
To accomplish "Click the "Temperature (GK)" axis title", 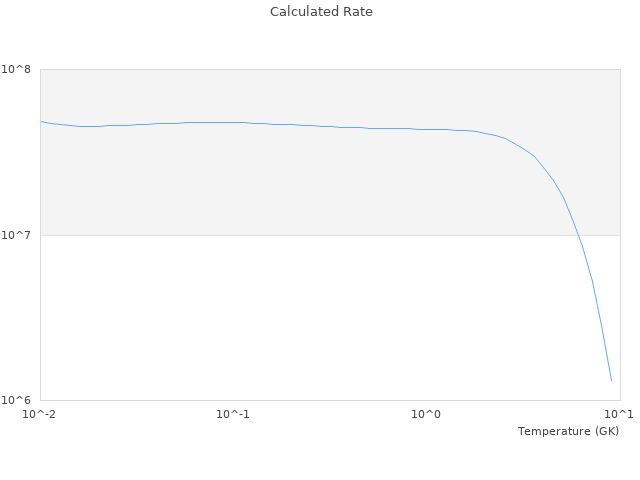I will coord(568,431).
